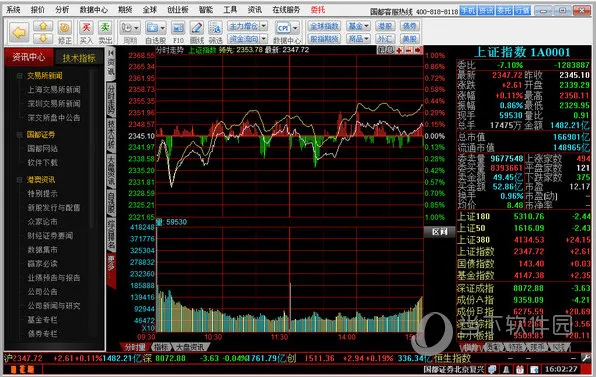This screenshot has width=596, height=377.
Task: Click the blue 行情 button at top right
Action: click(x=523, y=11)
